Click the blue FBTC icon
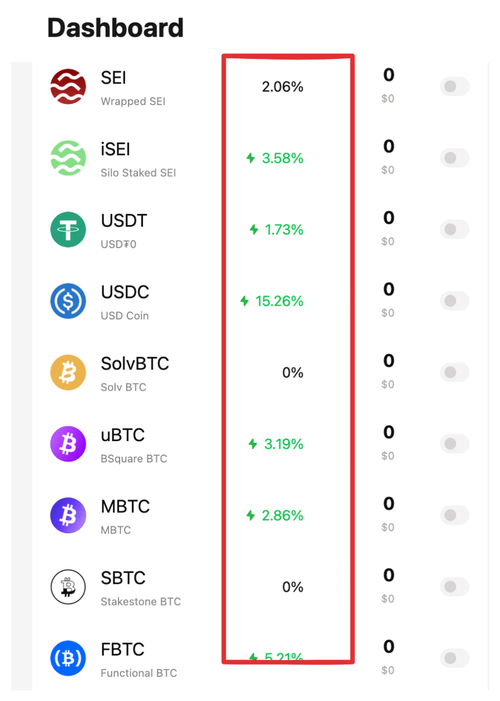Screen dimensions: 500x701 [68, 658]
